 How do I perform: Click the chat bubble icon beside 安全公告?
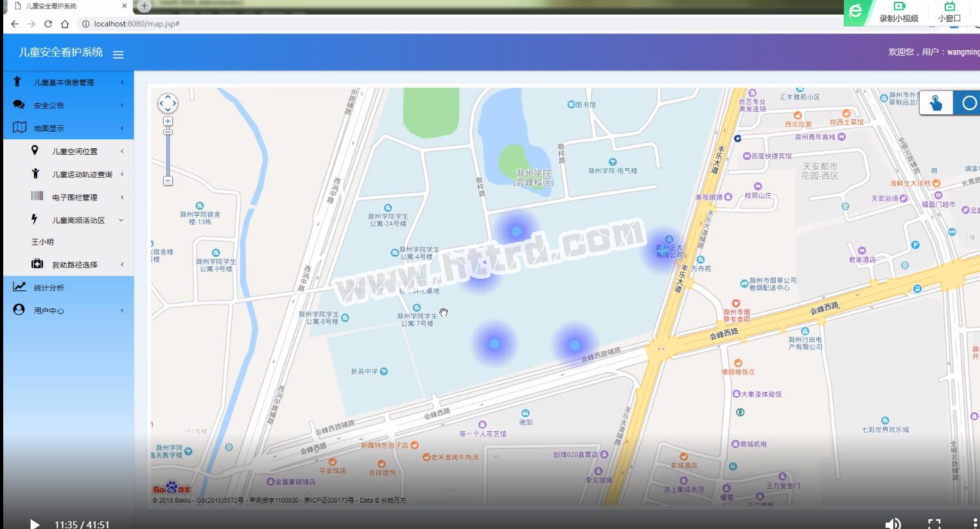pyautogui.click(x=19, y=105)
